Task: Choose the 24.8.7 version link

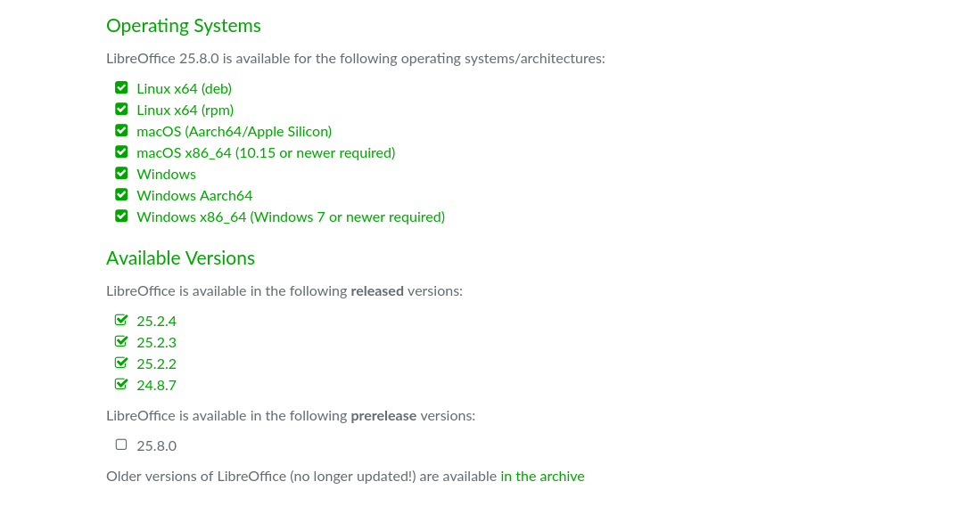Action: tap(156, 386)
